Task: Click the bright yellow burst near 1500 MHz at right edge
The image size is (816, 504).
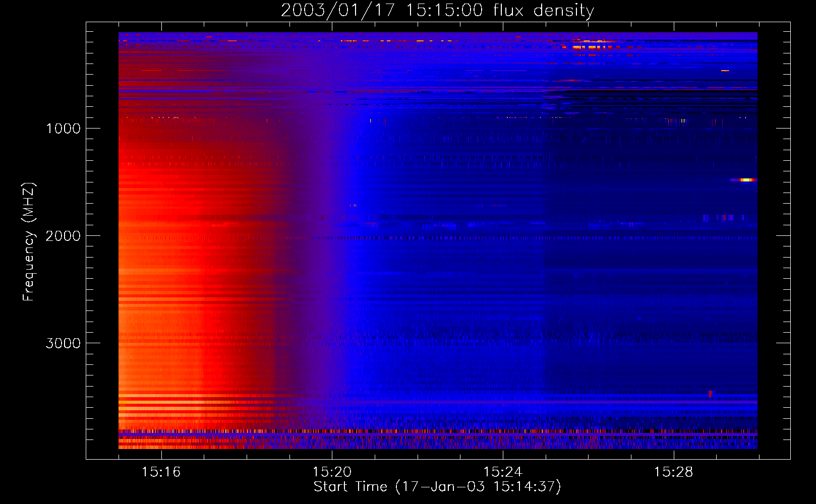Action: pos(744,180)
